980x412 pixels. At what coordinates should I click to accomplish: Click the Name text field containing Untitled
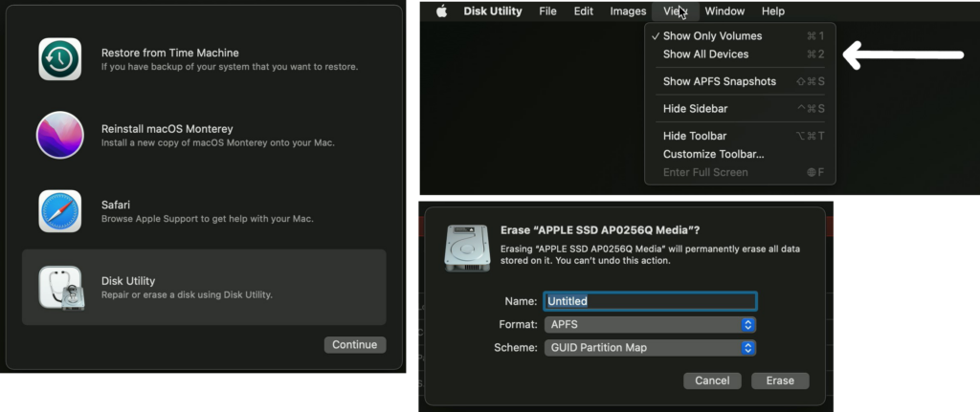click(650, 301)
